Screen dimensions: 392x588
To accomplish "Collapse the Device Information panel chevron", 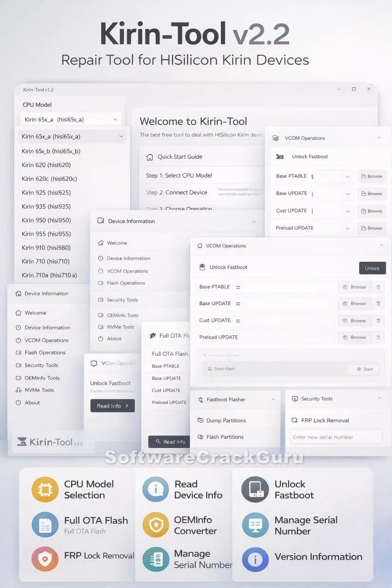I will (x=254, y=221).
